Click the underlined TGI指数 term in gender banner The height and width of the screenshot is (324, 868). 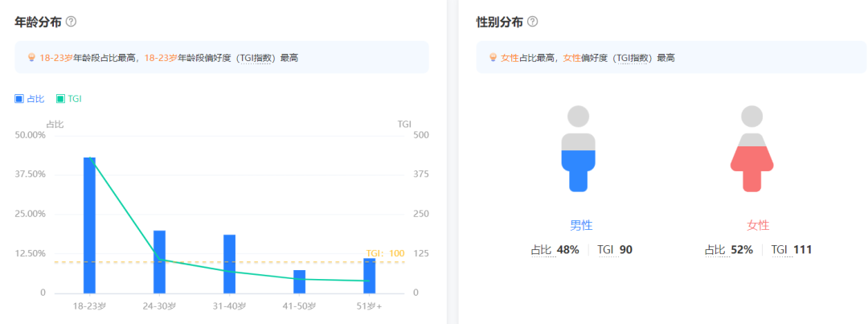634,58
